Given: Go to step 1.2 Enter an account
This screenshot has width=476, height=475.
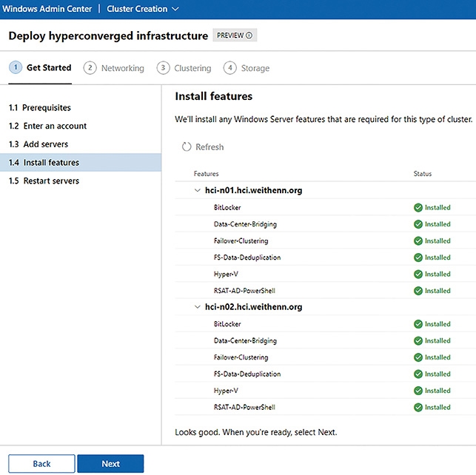Looking at the screenshot, I should (x=81, y=126).
